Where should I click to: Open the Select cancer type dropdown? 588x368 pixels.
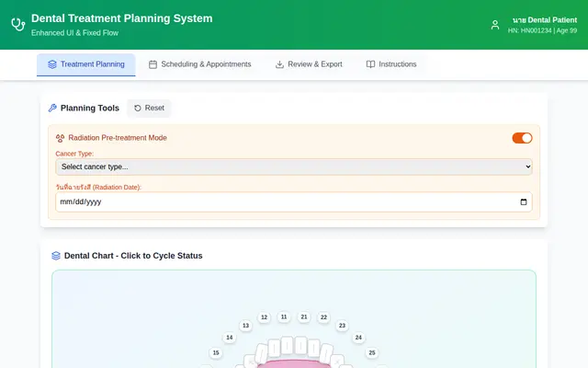(294, 167)
